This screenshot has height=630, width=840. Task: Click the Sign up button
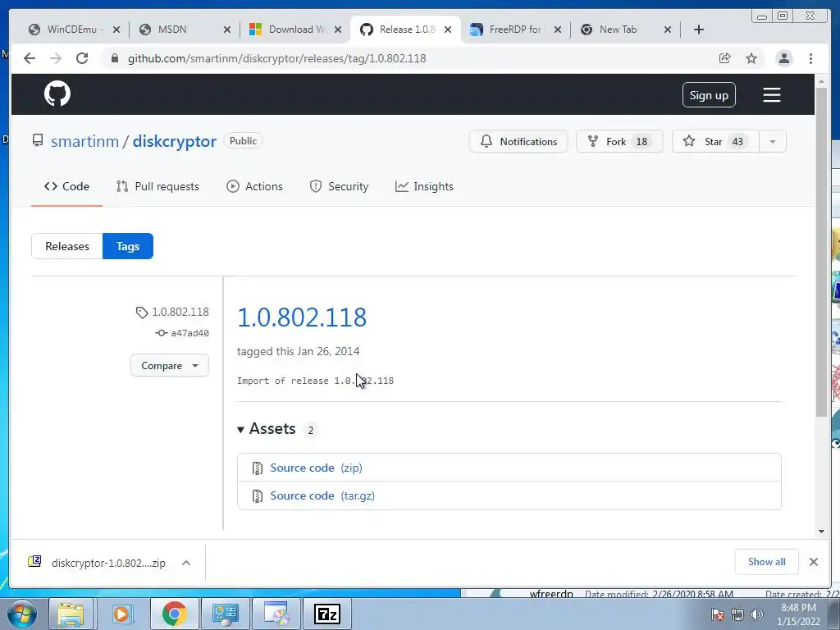click(709, 95)
